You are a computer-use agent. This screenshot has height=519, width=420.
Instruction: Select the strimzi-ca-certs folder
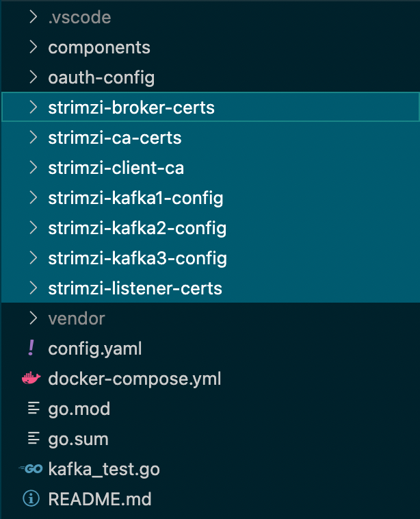coord(114,138)
